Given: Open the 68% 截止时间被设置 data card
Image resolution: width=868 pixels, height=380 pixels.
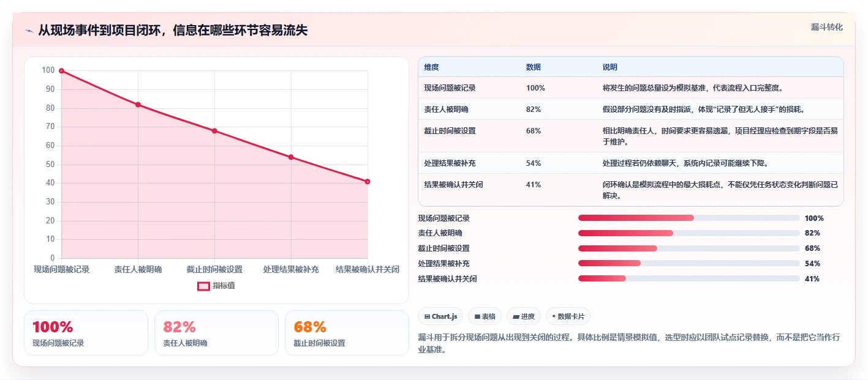Looking at the screenshot, I should (347, 333).
